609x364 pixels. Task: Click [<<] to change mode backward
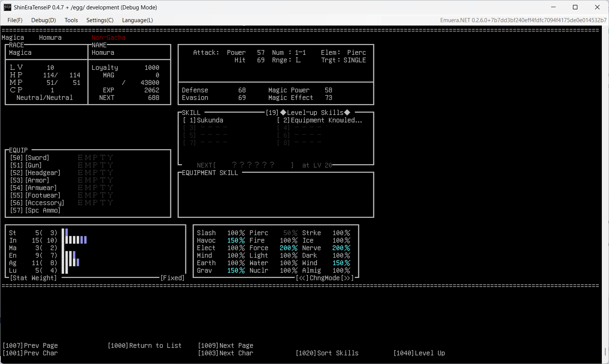302,278
